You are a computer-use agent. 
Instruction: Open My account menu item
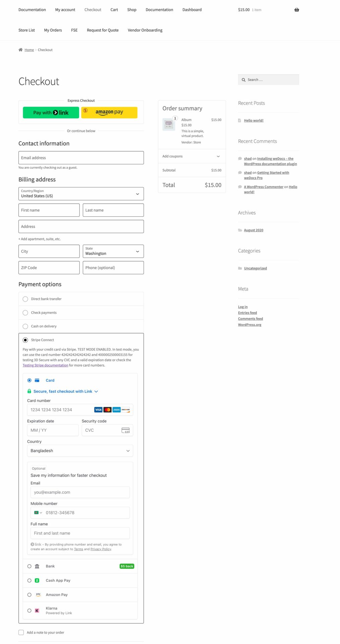click(x=65, y=10)
